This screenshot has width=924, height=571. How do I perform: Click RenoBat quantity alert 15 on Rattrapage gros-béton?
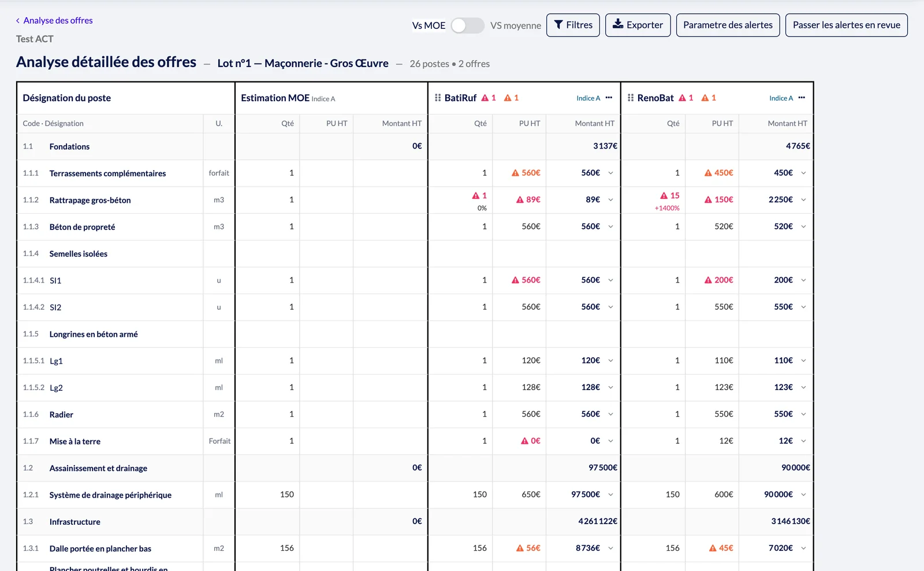670,195
